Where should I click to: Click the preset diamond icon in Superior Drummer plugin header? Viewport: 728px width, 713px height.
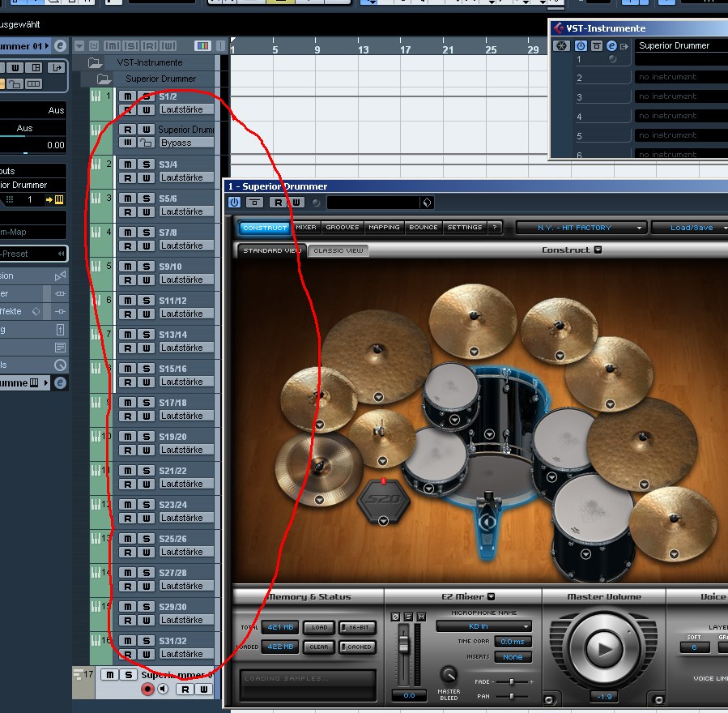pyautogui.click(x=427, y=203)
